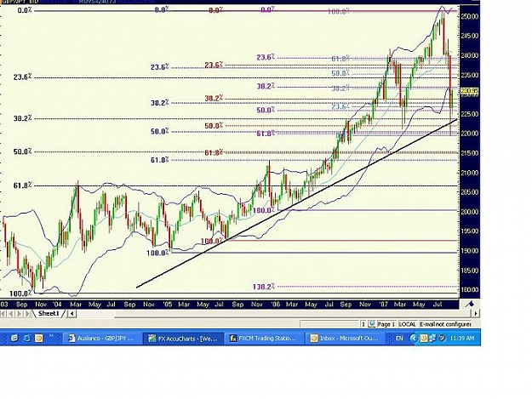
Task: Click the yellow current price tag on axis
Action: 470,91
